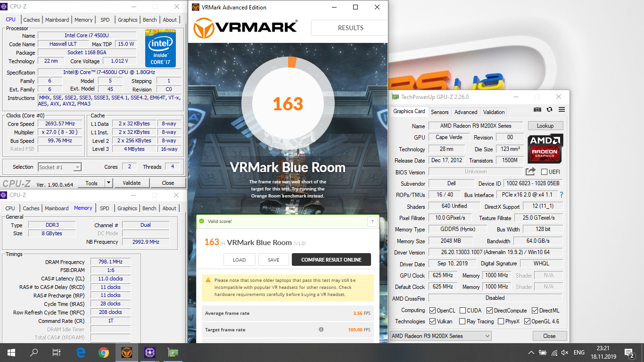The height and width of the screenshot is (362, 644).
Task: Click the ENG language indicator
Action: [x=579, y=352]
